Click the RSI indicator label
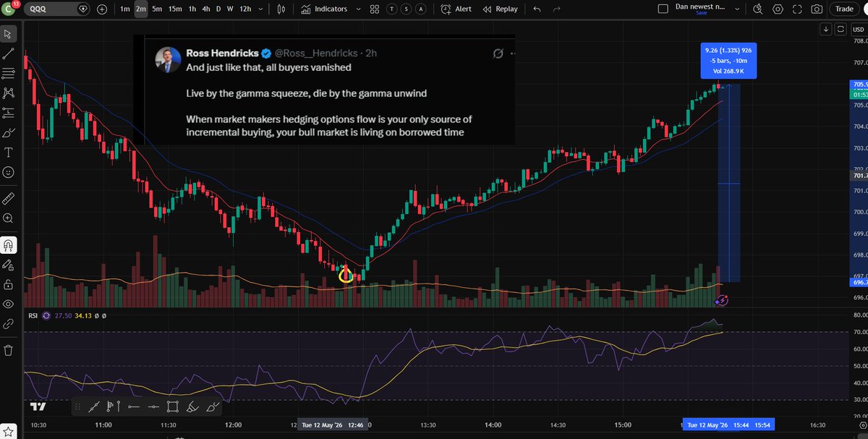The height and width of the screenshot is (439, 868). pyautogui.click(x=32, y=315)
